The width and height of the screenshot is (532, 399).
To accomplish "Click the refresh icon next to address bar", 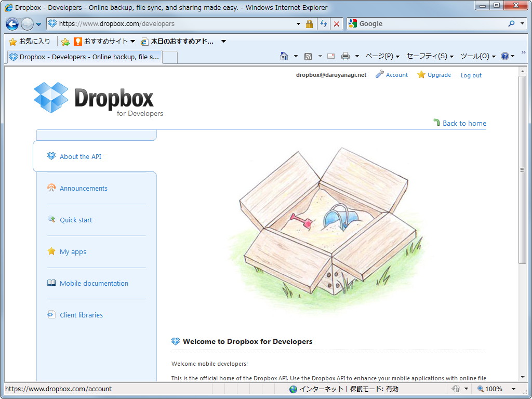I will [324, 24].
